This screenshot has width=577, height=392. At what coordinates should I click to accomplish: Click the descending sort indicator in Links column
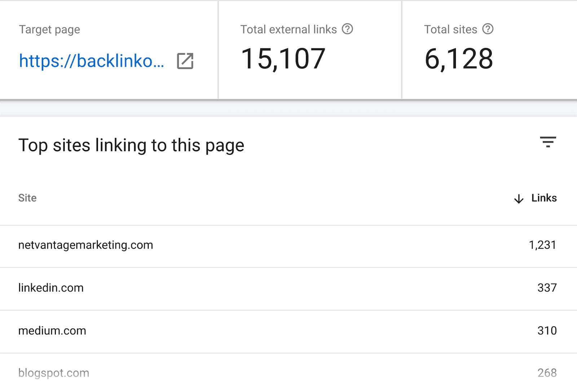[518, 199]
